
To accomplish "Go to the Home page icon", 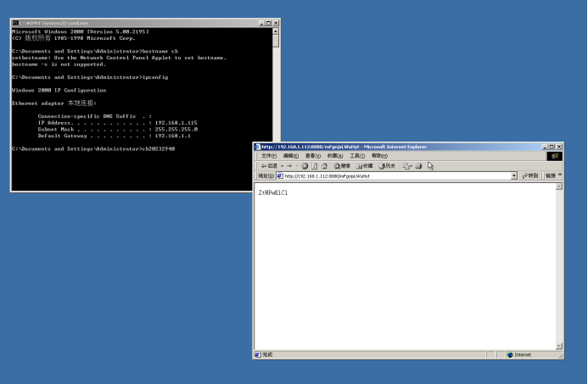I will pos(324,166).
